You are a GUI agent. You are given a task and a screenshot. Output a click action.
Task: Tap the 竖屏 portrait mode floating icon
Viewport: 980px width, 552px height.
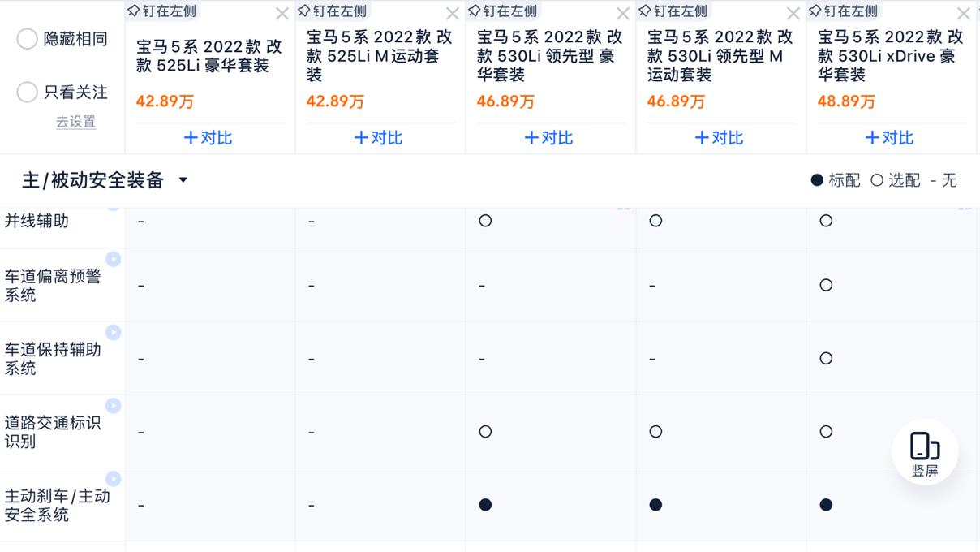coord(924,451)
